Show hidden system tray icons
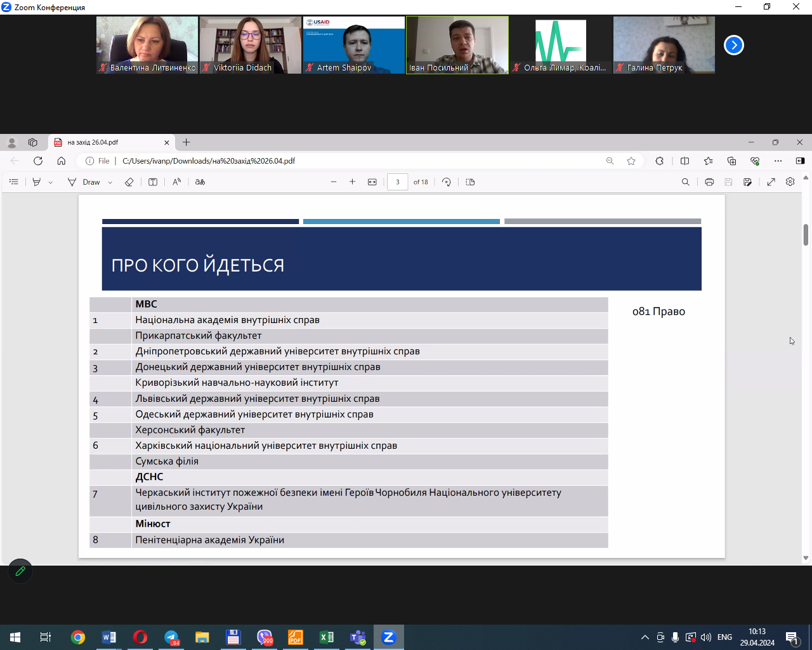 [x=645, y=637]
